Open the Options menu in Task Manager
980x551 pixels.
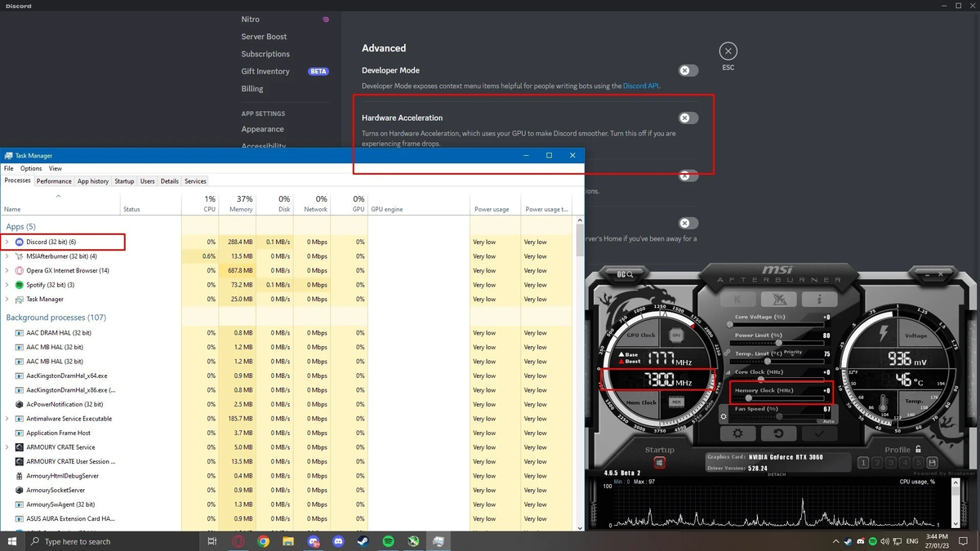click(30, 168)
